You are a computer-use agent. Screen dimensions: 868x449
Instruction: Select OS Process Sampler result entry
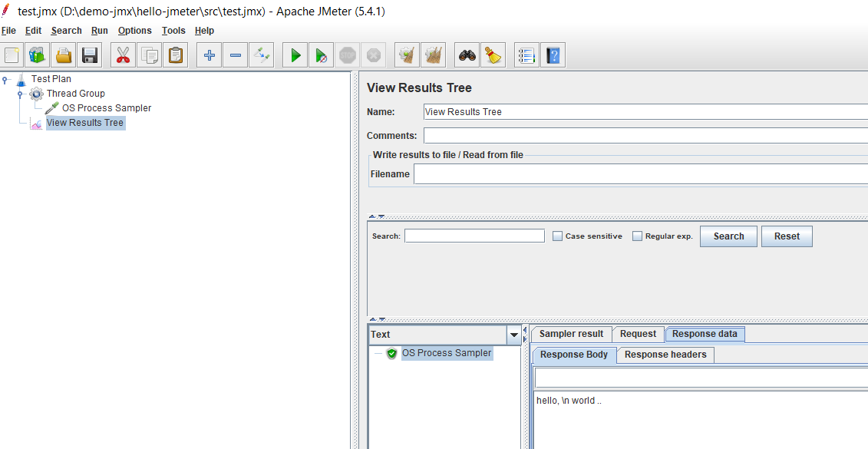pos(447,352)
